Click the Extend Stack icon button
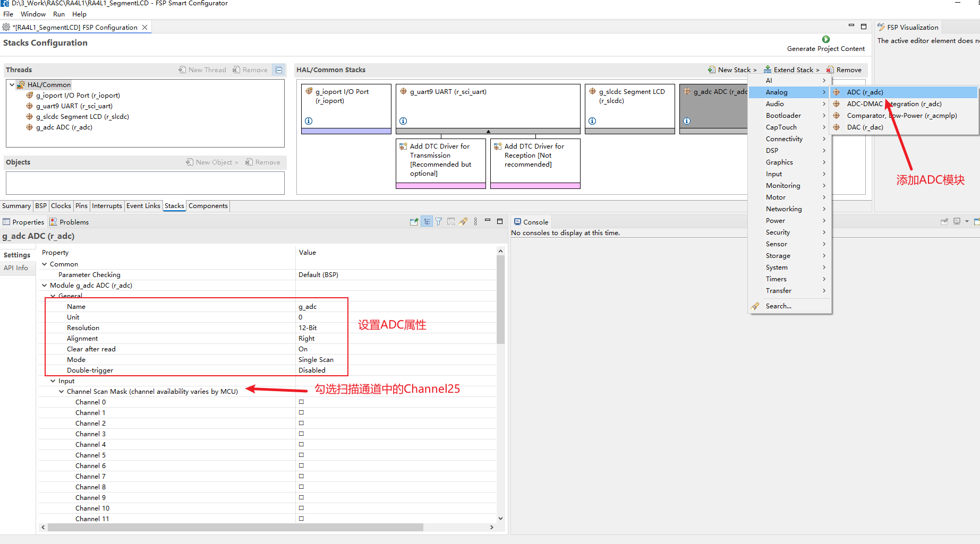Screen dimensions: 980x544 [768, 70]
